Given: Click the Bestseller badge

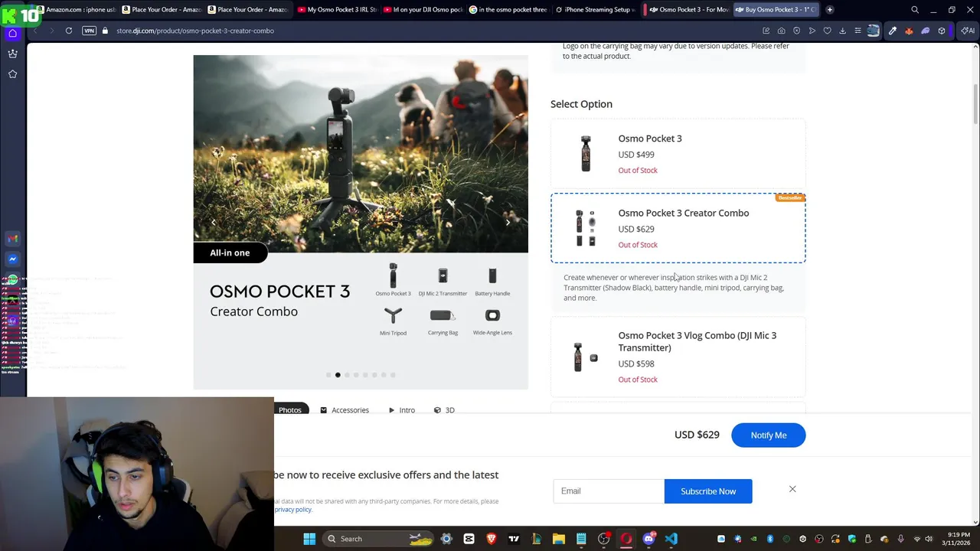Looking at the screenshot, I should [790, 197].
